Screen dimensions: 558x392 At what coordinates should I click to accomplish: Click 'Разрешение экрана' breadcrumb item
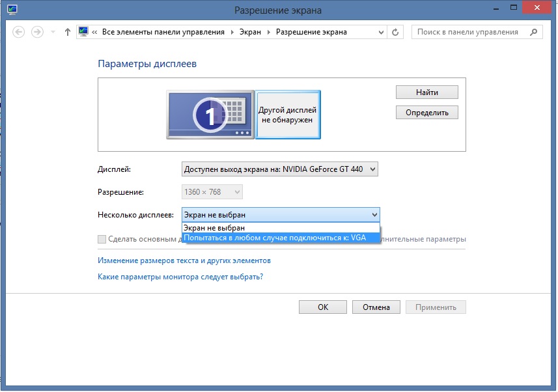pyautogui.click(x=311, y=32)
